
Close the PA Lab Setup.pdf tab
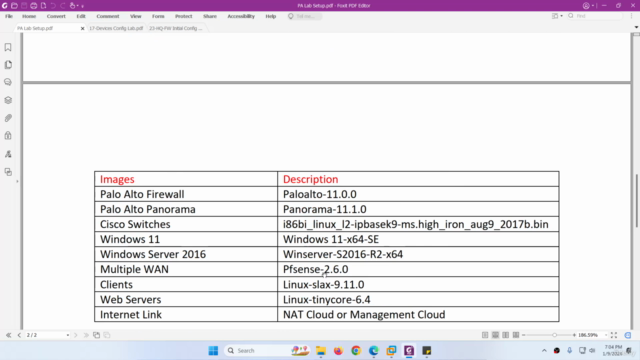click(x=82, y=29)
